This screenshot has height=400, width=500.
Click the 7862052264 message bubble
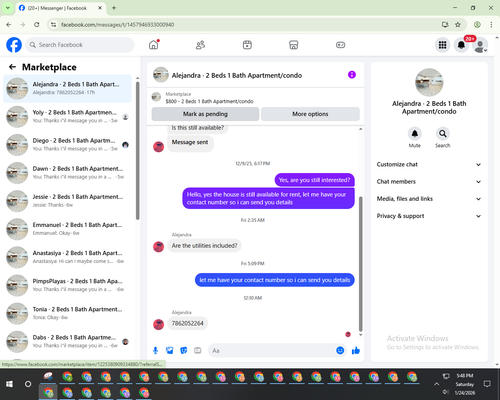[x=187, y=323]
